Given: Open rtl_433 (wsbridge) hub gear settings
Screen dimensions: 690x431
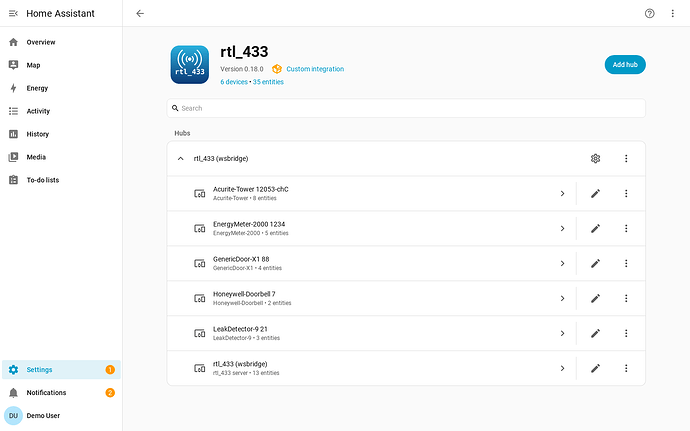Looking at the screenshot, I should 595,158.
